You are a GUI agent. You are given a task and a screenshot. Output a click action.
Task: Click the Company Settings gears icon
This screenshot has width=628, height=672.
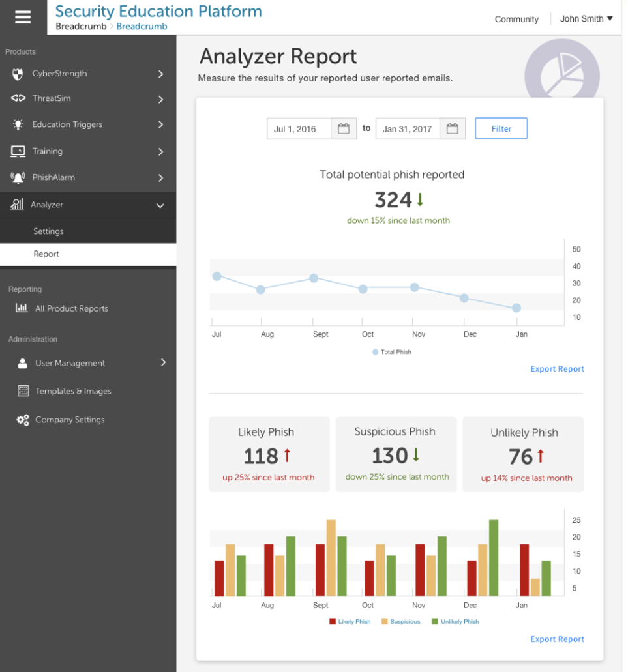coord(23,420)
